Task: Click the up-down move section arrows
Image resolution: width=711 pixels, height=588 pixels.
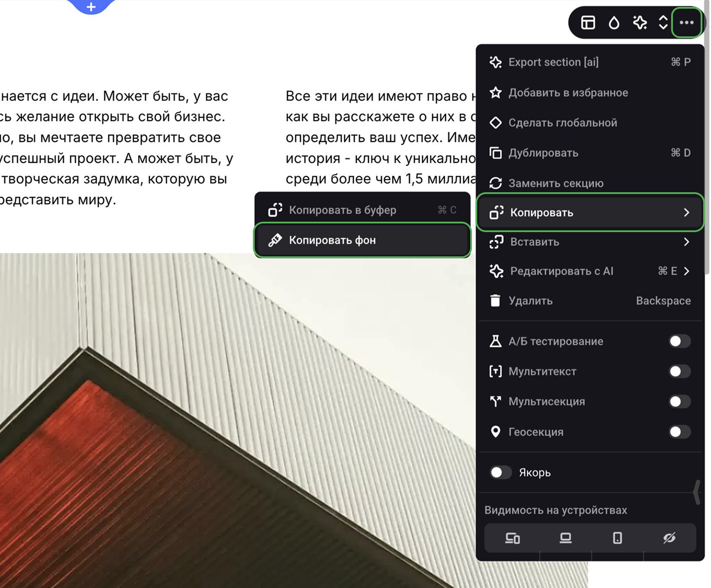Action: [663, 23]
